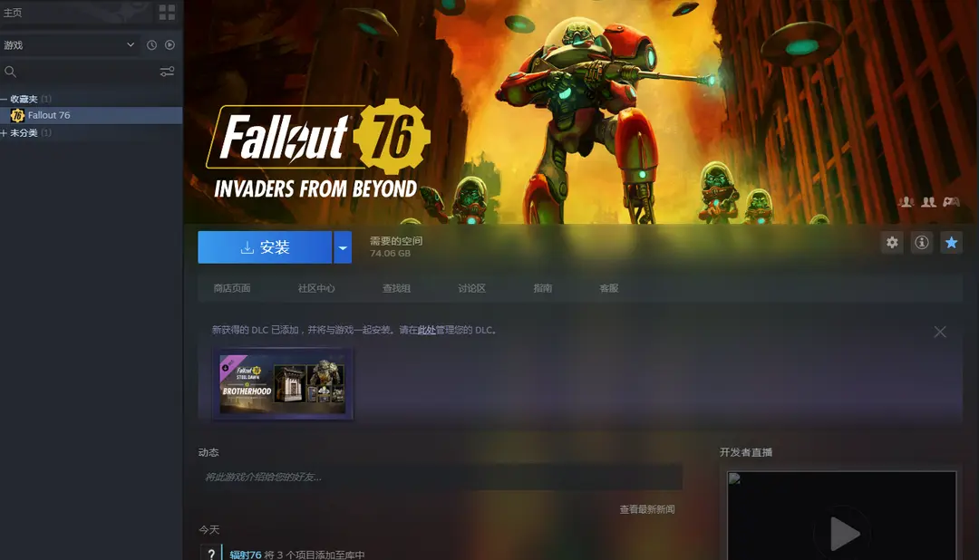Image resolution: width=979 pixels, height=560 pixels.
Task: Click the controller support icon on banner
Action: coord(951,202)
